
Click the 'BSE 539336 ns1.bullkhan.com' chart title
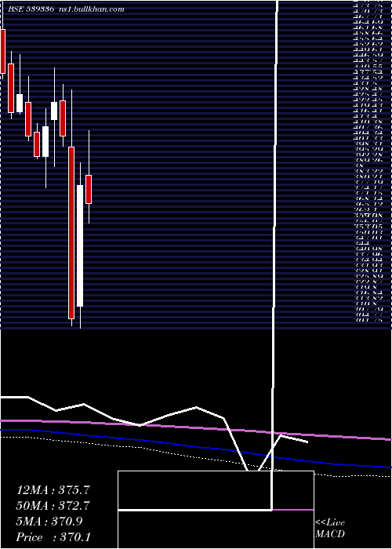click(66, 9)
